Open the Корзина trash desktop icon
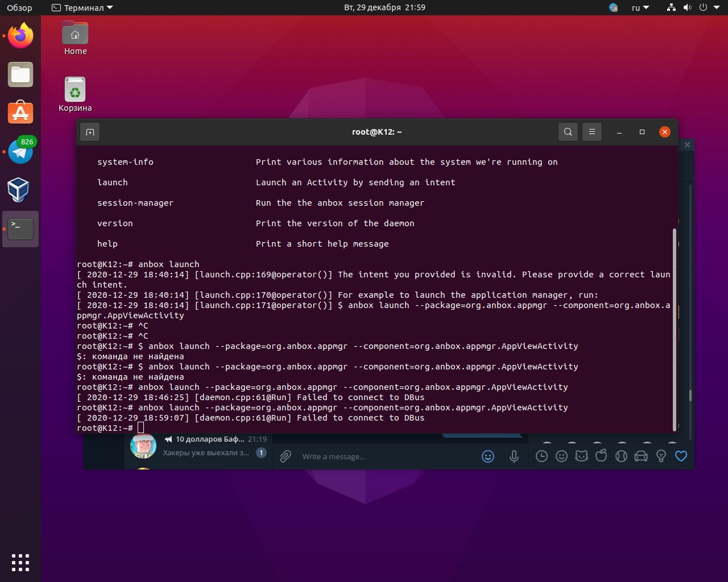This screenshot has width=728, height=582. pos(75,94)
